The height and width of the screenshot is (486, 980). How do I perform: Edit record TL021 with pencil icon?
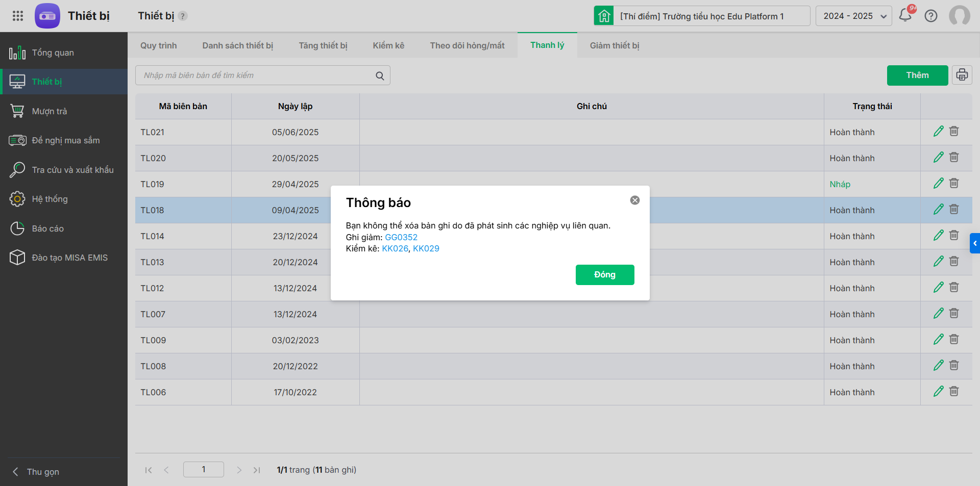pos(938,132)
